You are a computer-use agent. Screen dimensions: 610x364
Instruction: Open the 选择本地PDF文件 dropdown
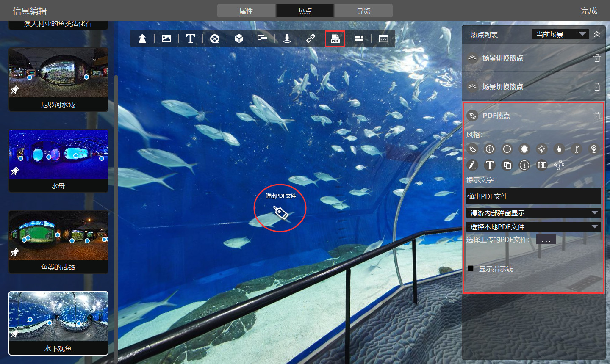[x=533, y=227]
